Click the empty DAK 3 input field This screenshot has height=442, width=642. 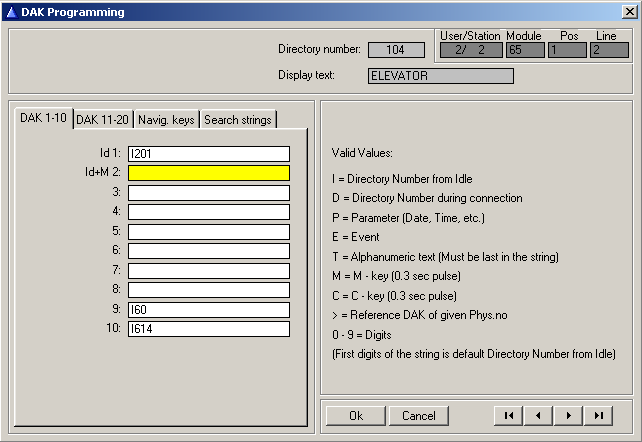[208, 193]
